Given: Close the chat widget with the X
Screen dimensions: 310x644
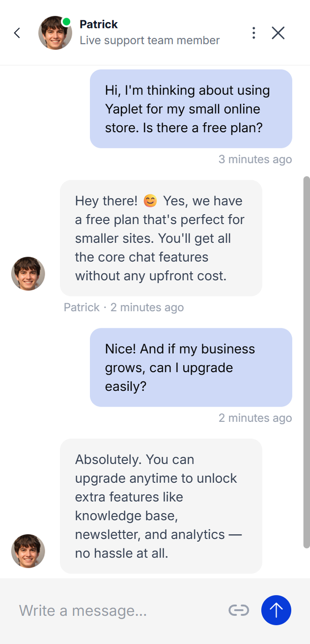Looking at the screenshot, I should pos(278,33).
